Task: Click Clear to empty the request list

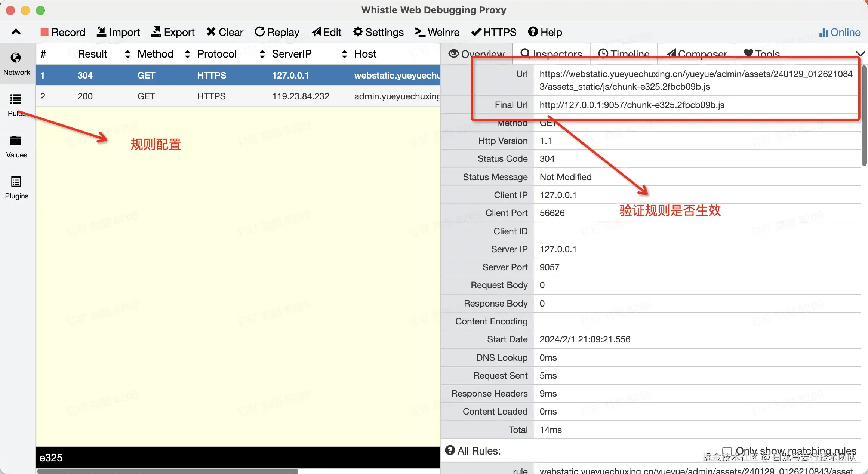Action: click(x=225, y=32)
